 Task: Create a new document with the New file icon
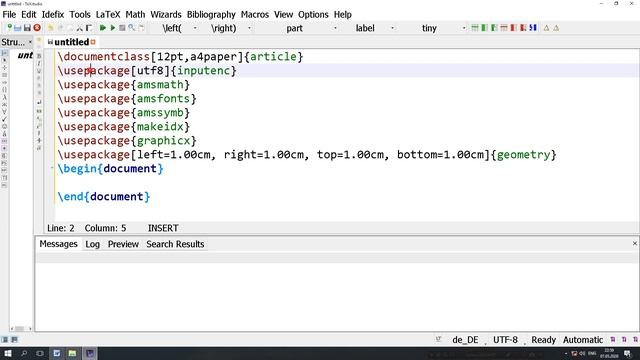(9, 28)
